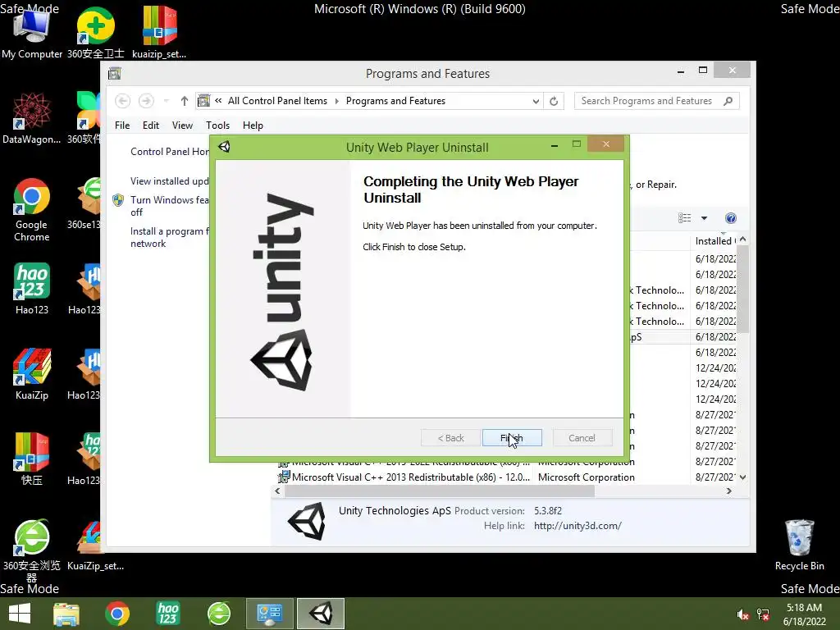Go up one level with Up arrow

185,101
